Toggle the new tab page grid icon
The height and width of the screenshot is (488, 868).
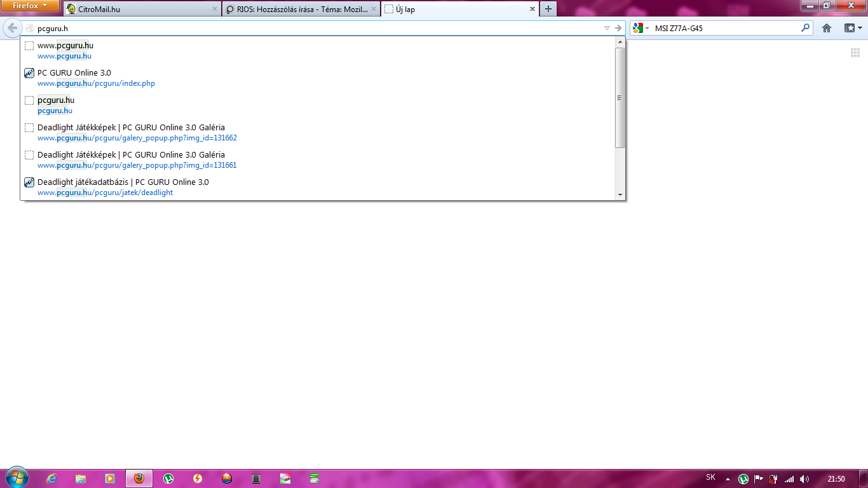855,53
